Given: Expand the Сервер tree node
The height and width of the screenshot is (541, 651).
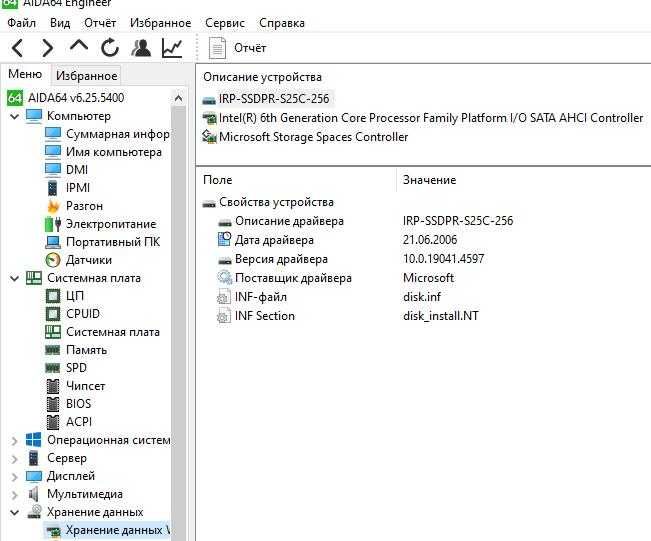Looking at the screenshot, I should point(15,459).
